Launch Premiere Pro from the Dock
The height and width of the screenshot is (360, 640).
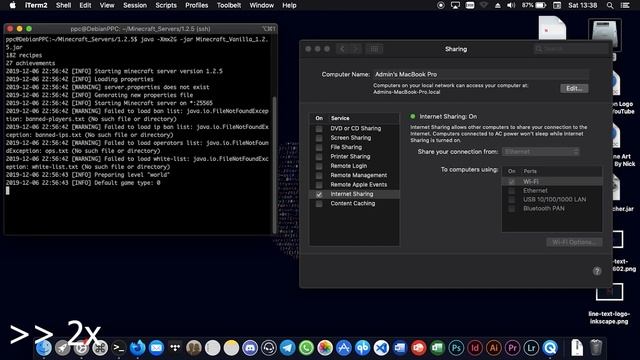512,348
